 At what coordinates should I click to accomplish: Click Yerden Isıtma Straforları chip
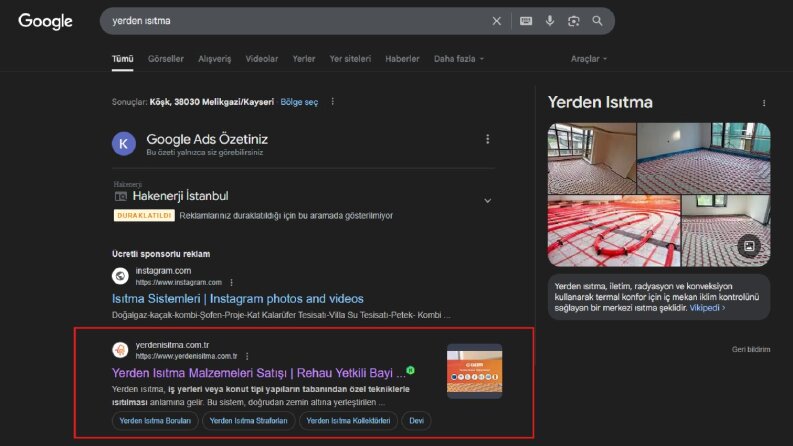click(x=248, y=421)
